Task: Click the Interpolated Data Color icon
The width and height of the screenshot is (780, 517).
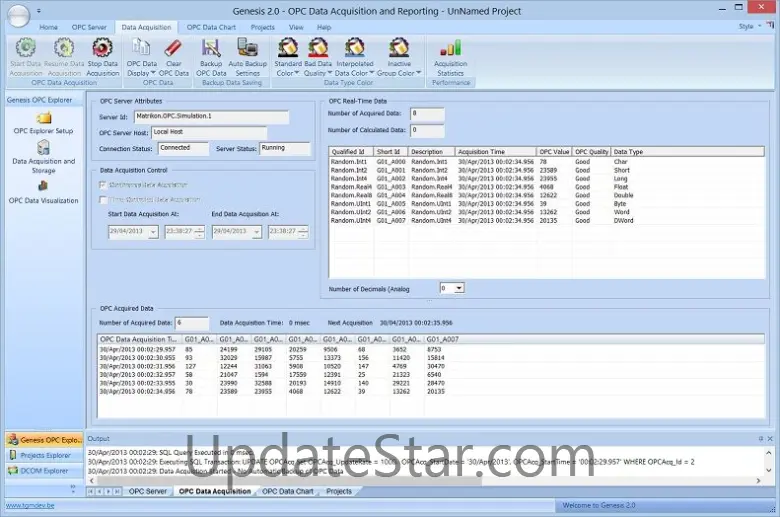Action: [355, 48]
